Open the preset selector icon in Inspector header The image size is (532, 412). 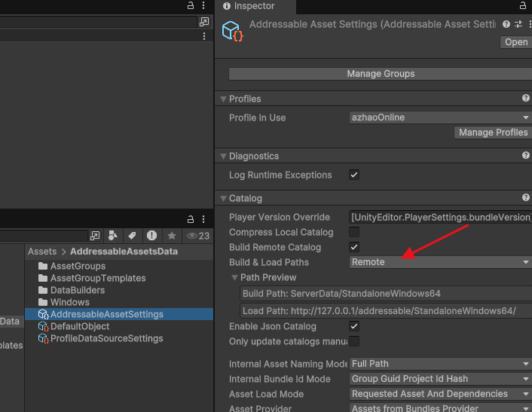click(518, 24)
